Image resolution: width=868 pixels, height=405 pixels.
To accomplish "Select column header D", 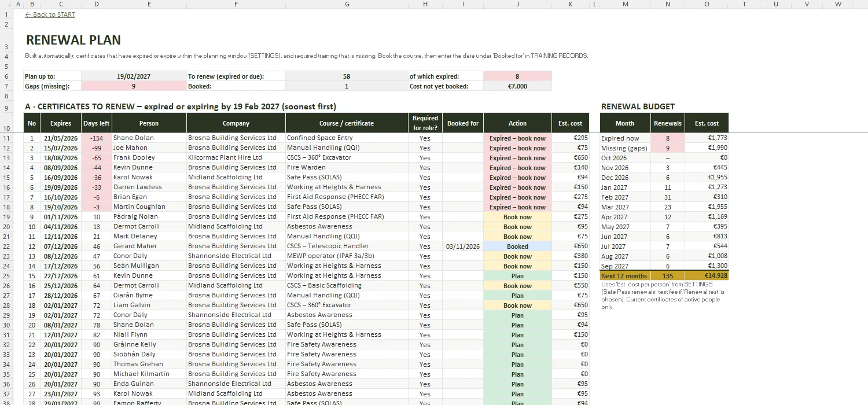I will pyautogui.click(x=96, y=4).
